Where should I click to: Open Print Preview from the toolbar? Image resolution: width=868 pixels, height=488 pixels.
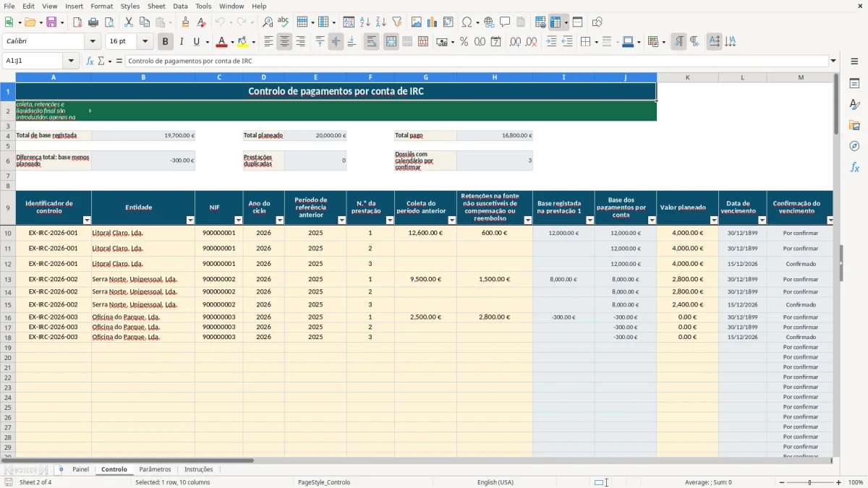pos(109,22)
